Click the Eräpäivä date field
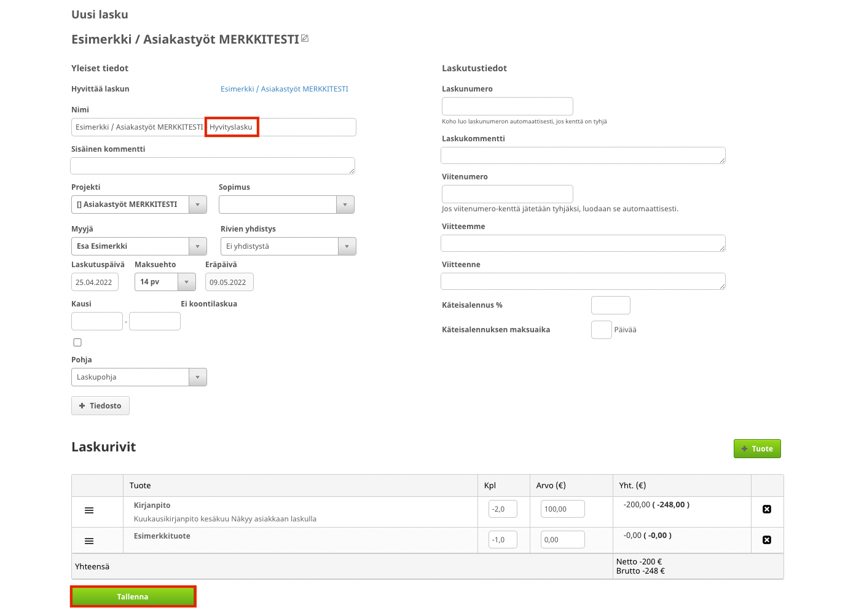Screen dimensions: 856x616 (x=229, y=282)
